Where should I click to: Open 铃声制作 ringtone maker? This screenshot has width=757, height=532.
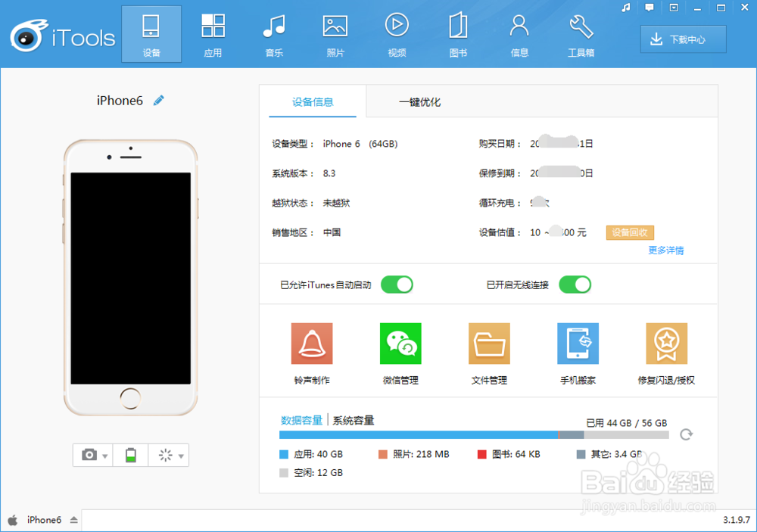pyautogui.click(x=312, y=353)
